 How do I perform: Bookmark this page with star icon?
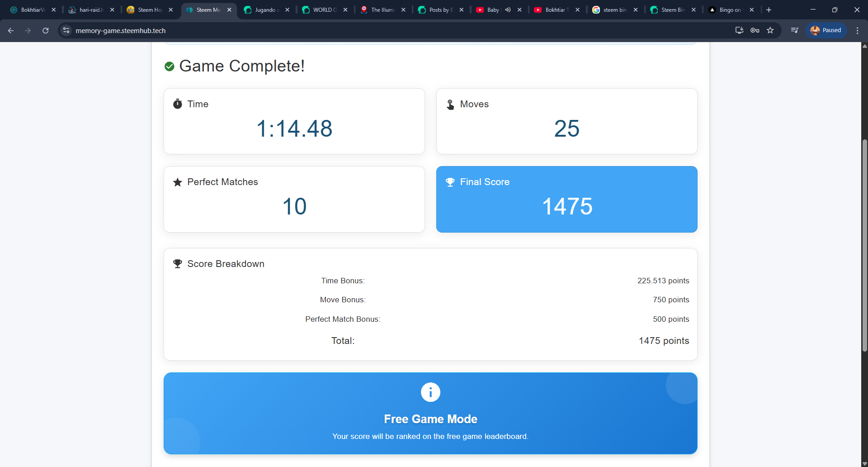770,30
